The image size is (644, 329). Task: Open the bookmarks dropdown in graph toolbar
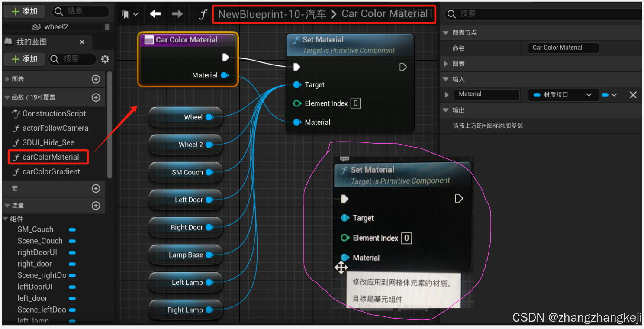click(x=130, y=14)
